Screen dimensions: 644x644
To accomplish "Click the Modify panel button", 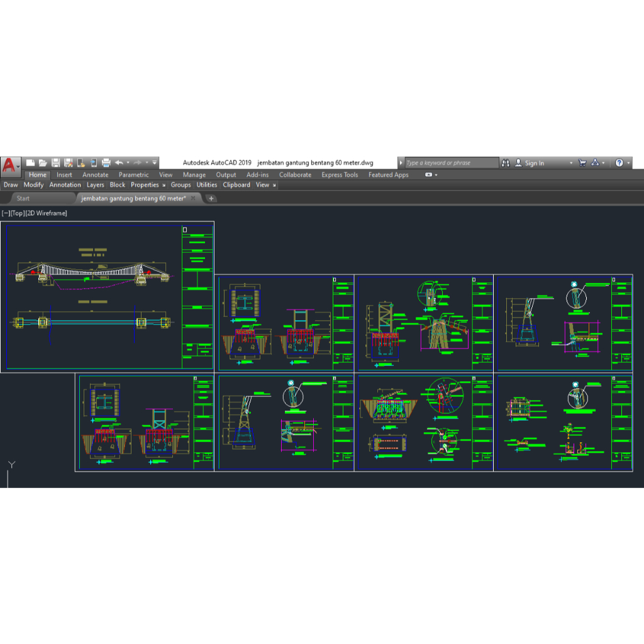I will pyautogui.click(x=34, y=186).
